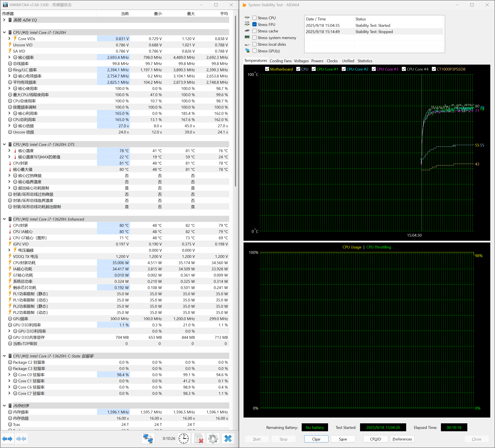Click the collapse columns arrows icon

tap(21, 439)
